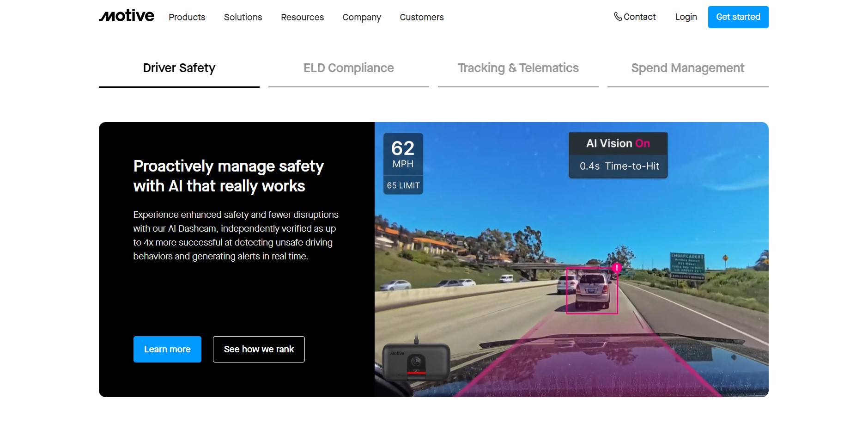Image resolution: width=868 pixels, height=424 pixels.
Task: Select the Tracking & Telematics tab
Action: pos(518,68)
